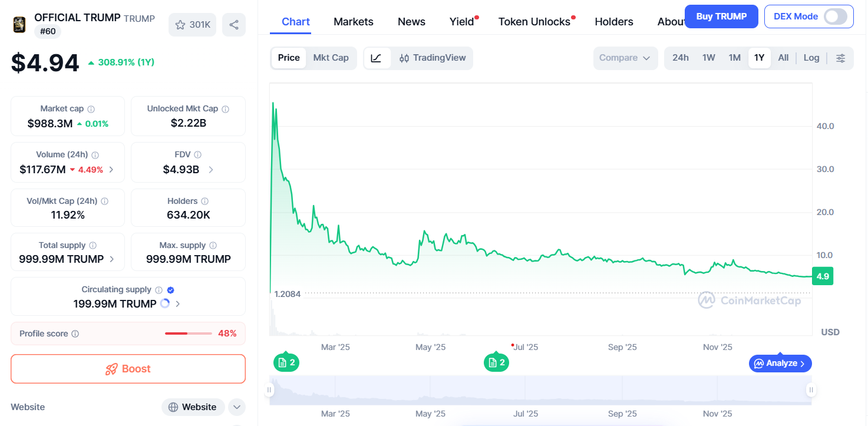Expand the Website links dropdown chevron
Image resolution: width=868 pixels, height=426 pixels.
pos(236,407)
